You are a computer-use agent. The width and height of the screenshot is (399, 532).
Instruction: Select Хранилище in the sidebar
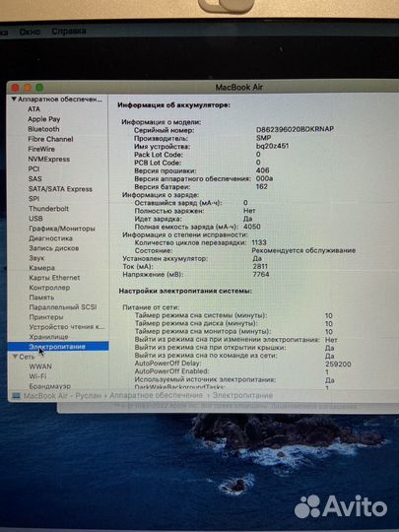[x=48, y=337]
